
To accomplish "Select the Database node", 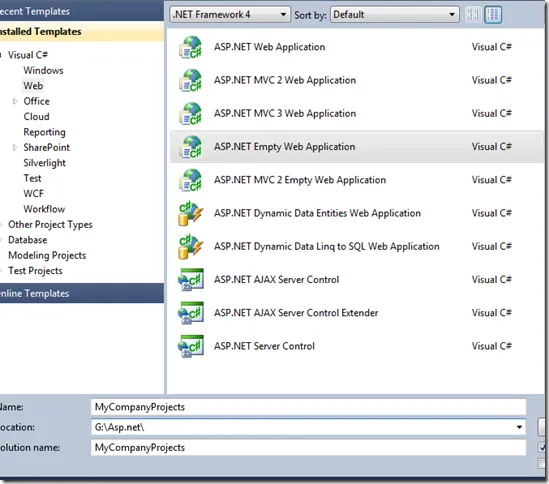I will pos(28,240).
